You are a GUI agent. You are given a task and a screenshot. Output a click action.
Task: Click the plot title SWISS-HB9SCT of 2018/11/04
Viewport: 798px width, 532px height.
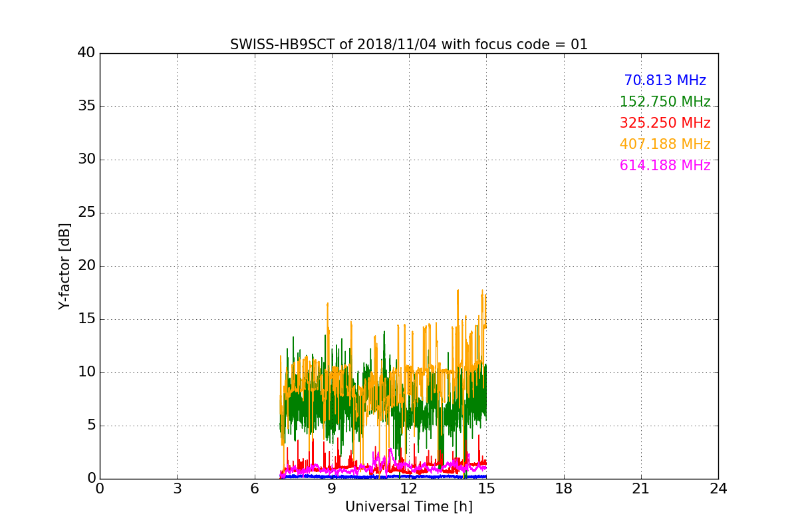(x=409, y=45)
